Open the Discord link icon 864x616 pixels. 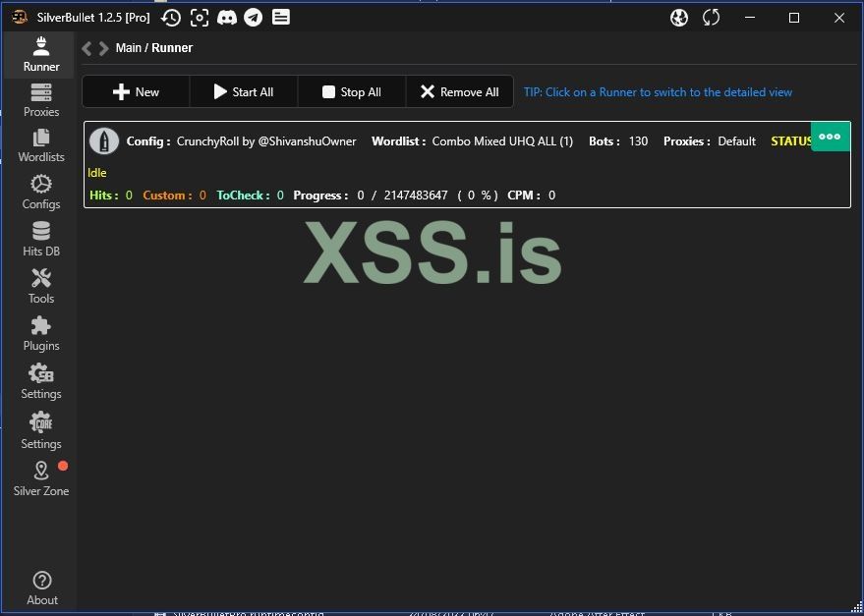pos(226,18)
